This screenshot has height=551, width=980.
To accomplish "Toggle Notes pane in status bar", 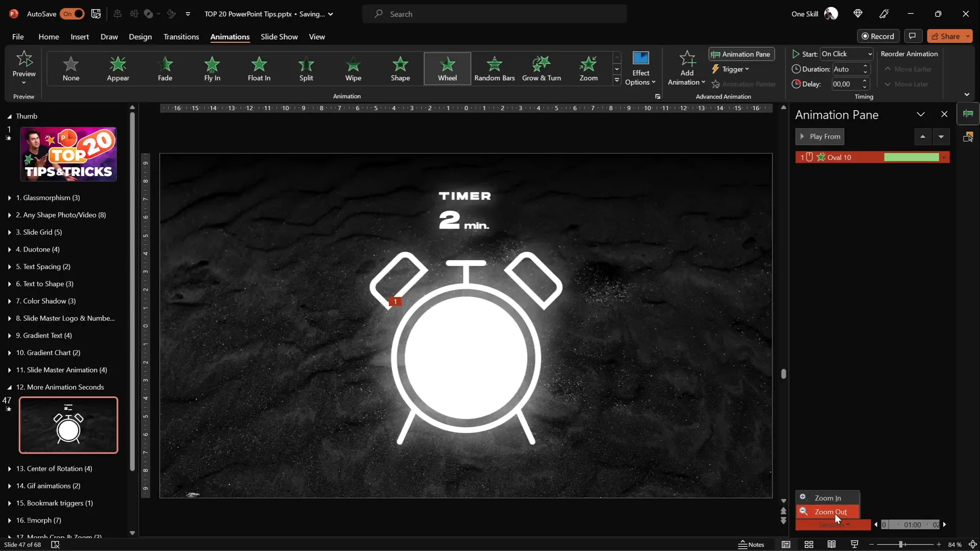I will pyautogui.click(x=751, y=544).
